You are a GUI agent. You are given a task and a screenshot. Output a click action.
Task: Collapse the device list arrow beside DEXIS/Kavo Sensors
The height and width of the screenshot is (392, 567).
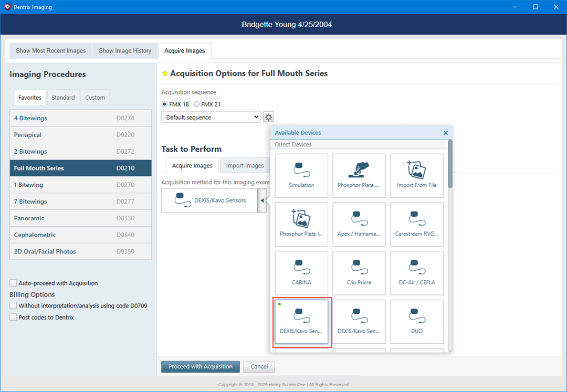262,200
